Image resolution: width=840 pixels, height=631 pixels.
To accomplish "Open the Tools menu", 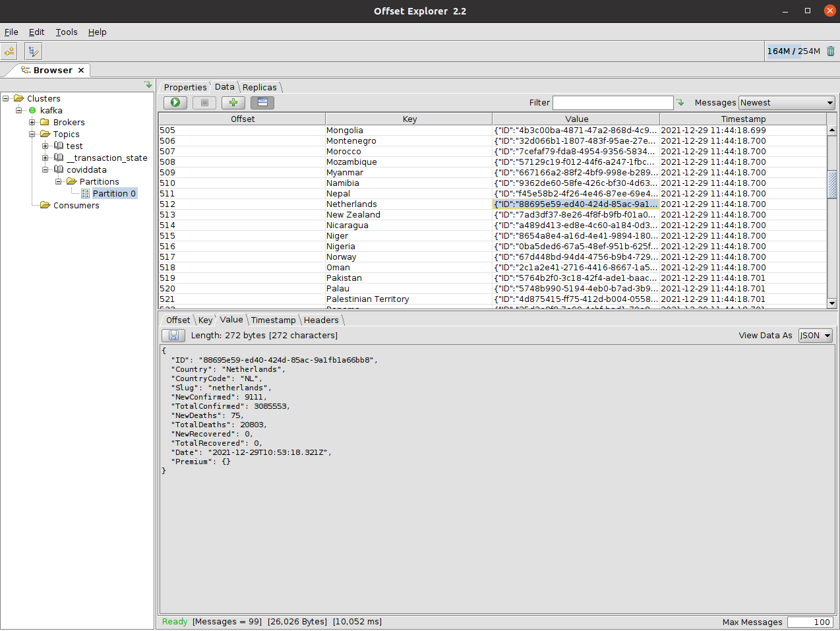I will click(x=67, y=32).
